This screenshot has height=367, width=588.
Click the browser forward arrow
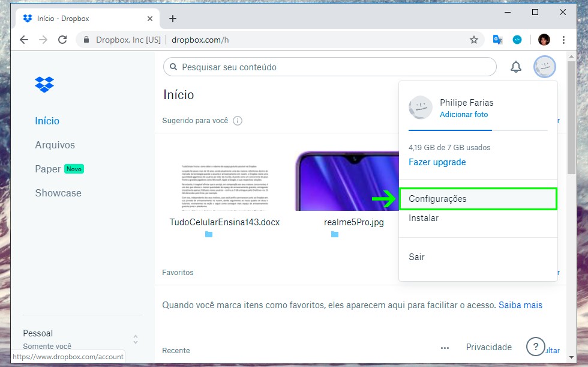[x=43, y=40]
